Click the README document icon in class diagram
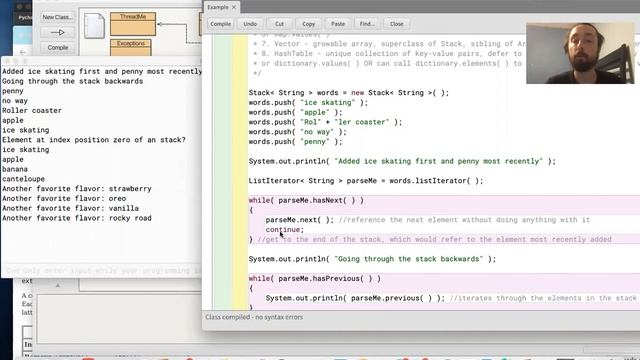Screen dimensions: 640x360 94,26
